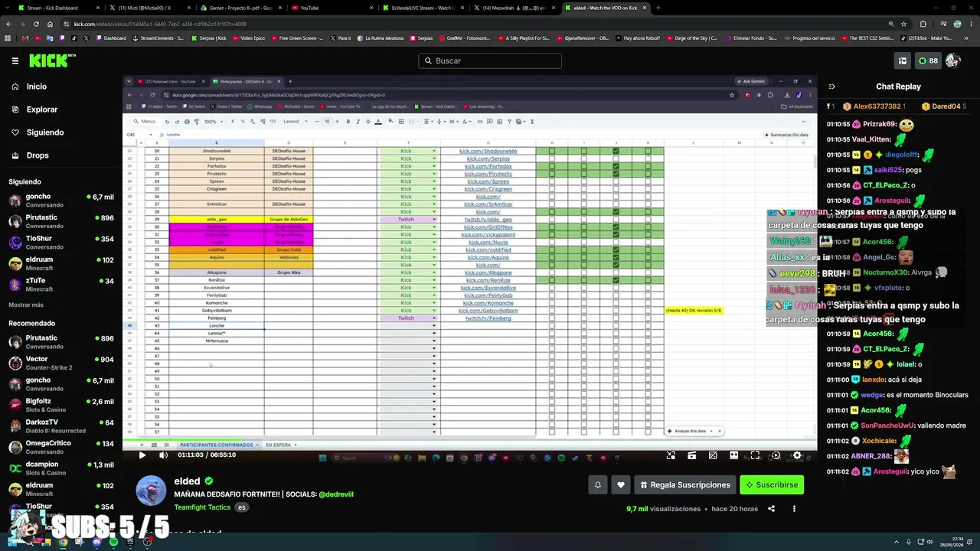Mute the video player volume
The height and width of the screenshot is (551, 980).
click(x=163, y=455)
